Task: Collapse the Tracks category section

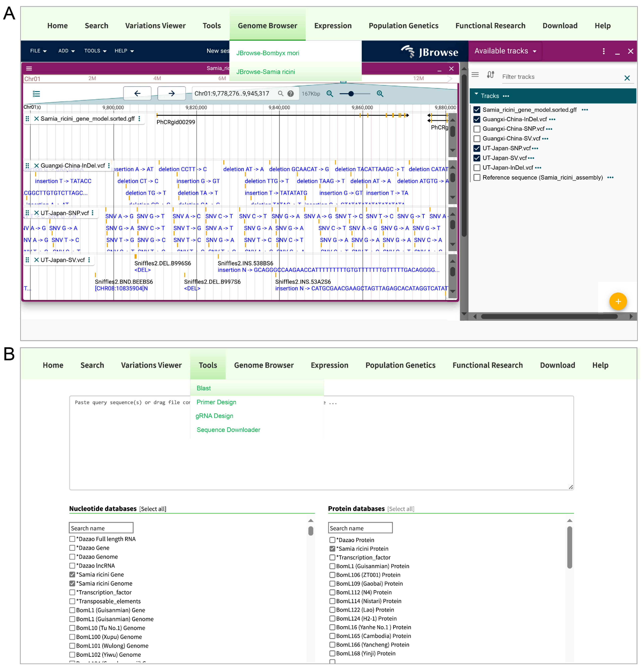Action: tap(476, 94)
